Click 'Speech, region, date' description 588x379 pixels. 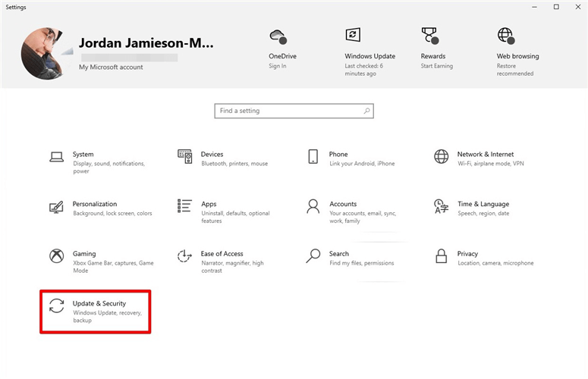(x=483, y=214)
